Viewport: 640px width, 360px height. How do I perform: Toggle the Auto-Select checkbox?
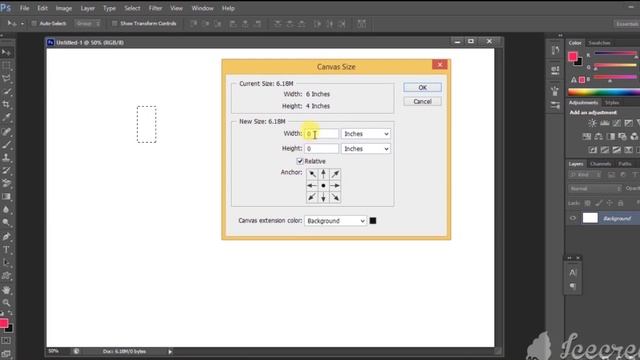34,24
